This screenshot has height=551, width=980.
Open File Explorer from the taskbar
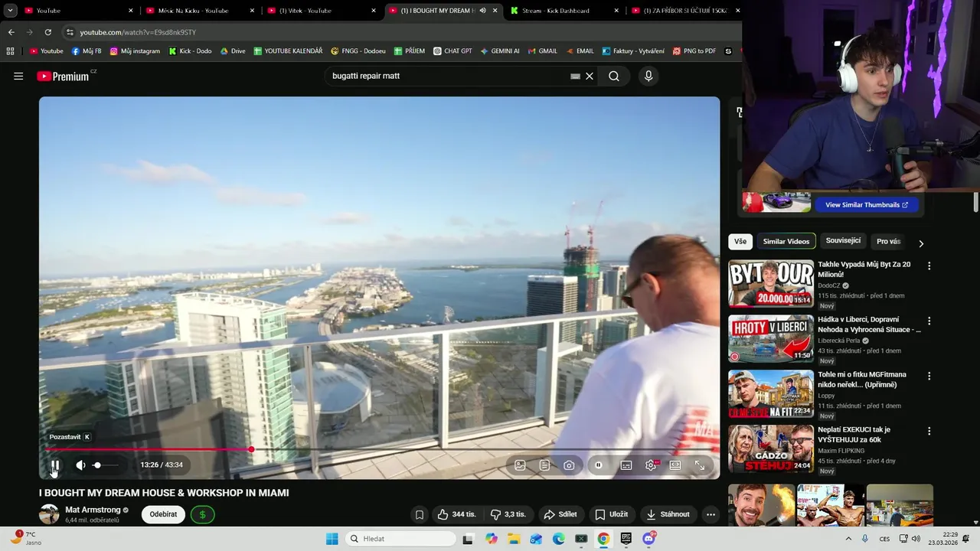click(514, 539)
